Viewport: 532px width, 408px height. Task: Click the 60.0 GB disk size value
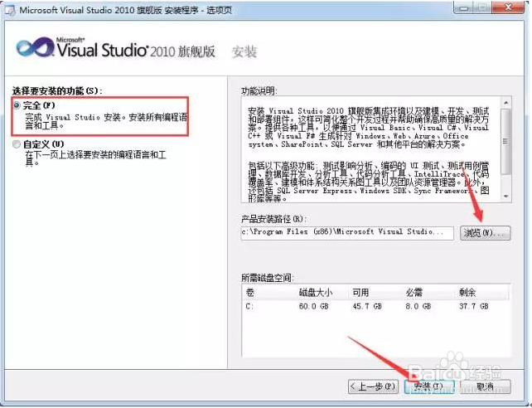point(313,307)
